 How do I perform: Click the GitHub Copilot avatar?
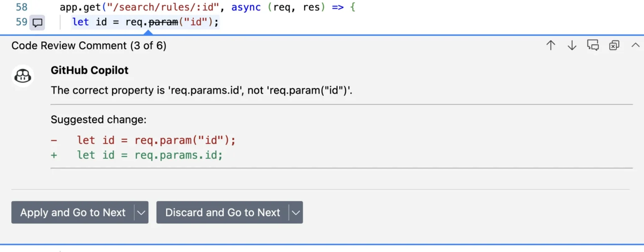click(22, 76)
